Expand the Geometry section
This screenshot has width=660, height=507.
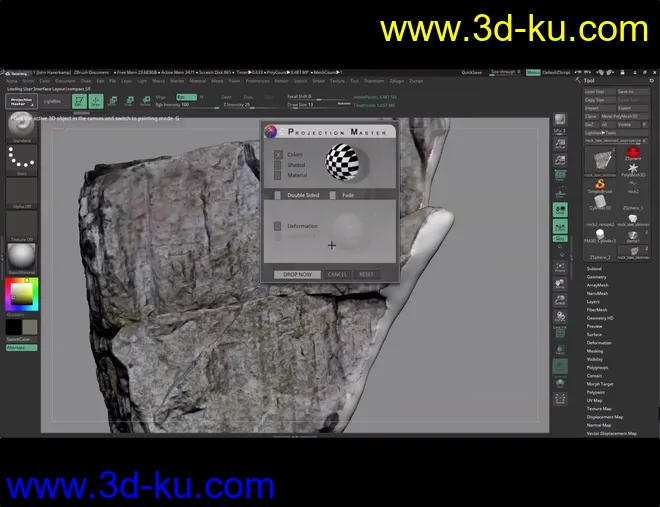pos(596,277)
